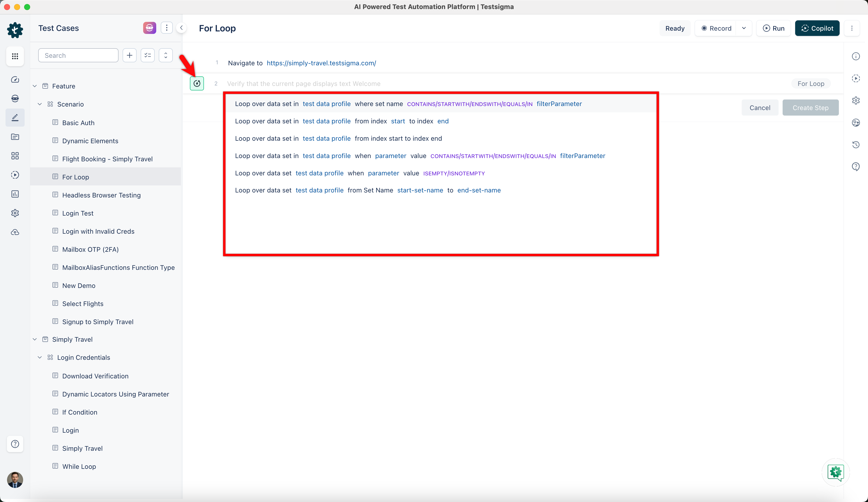
Task: Click the step 2 text input placeholder
Action: point(303,84)
